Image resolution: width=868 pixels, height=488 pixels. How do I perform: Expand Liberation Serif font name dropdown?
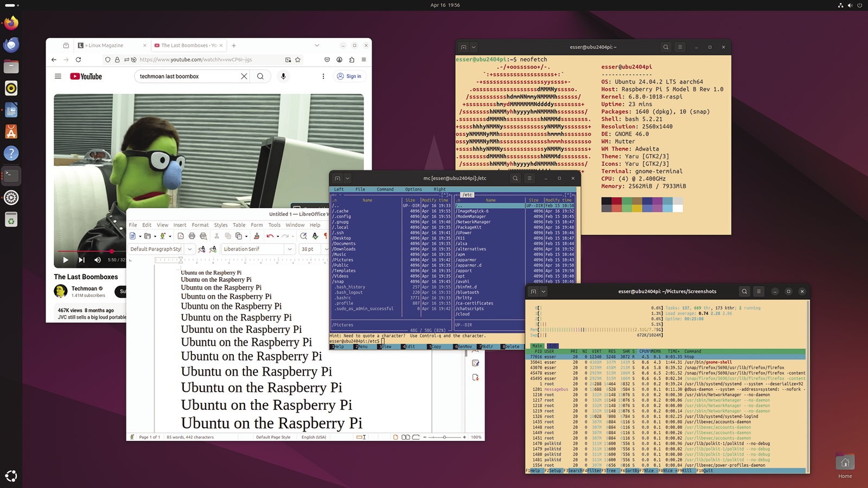pyautogui.click(x=290, y=249)
